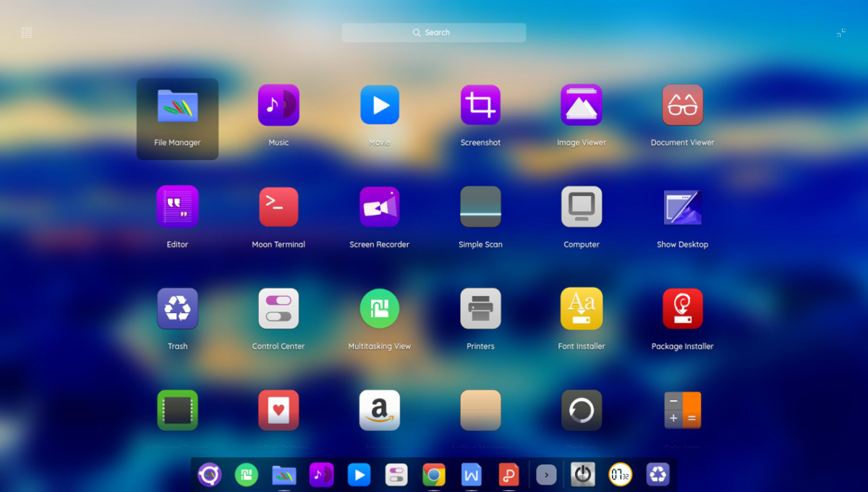Launch Simple Scan
Image resolution: width=868 pixels, height=492 pixels.
[x=480, y=207]
